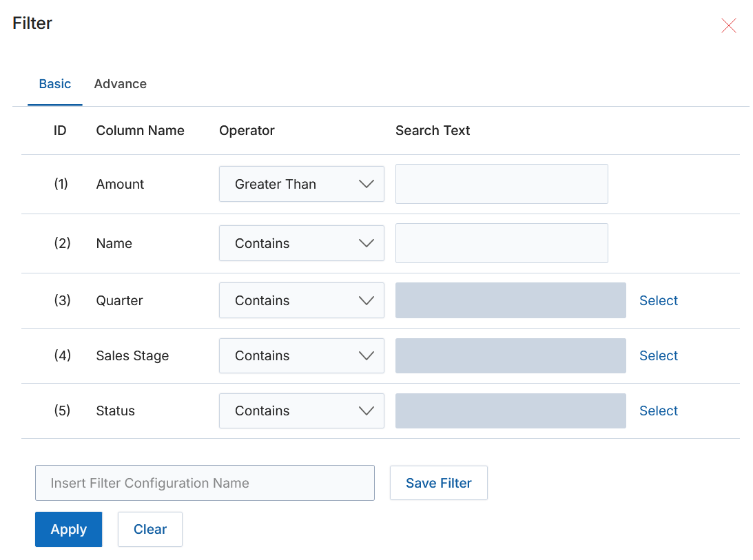
Task: Click the Amount column name
Action: tap(120, 185)
